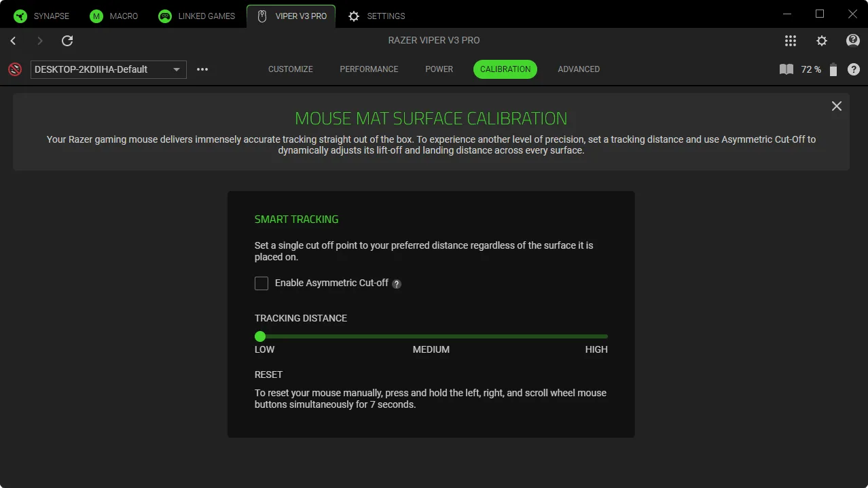Viewport: 868px width, 488px height.
Task: Open device help question mark icon
Action: (854, 69)
